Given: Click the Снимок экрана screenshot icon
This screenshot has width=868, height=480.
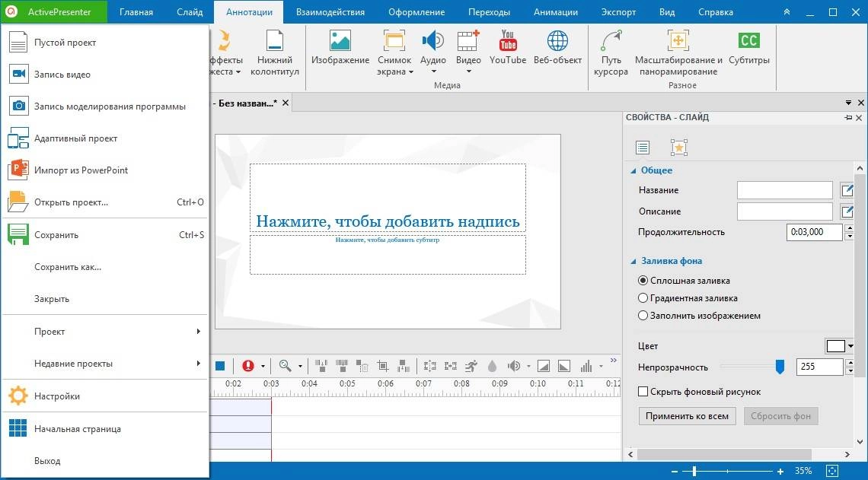Looking at the screenshot, I should pyautogui.click(x=394, y=42).
